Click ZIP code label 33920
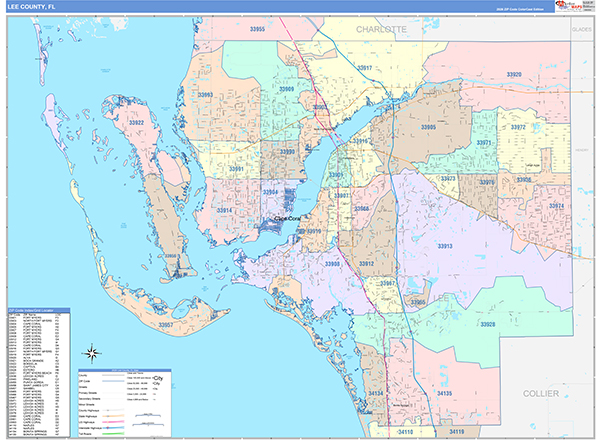Viewport: 600px width, 440px height. [x=514, y=74]
